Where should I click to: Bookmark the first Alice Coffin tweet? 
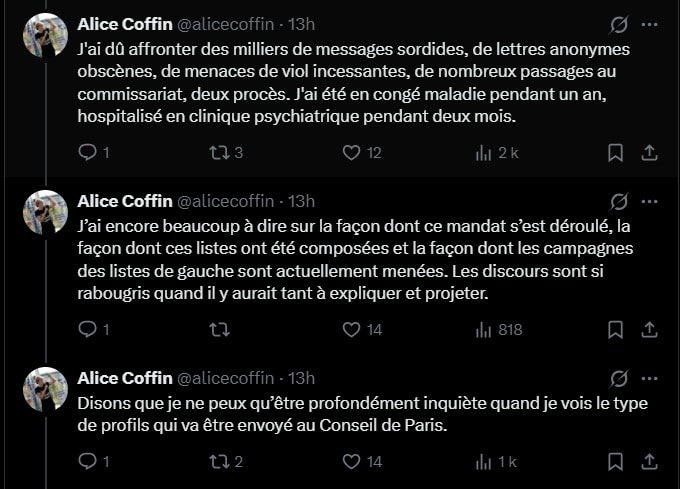point(616,153)
